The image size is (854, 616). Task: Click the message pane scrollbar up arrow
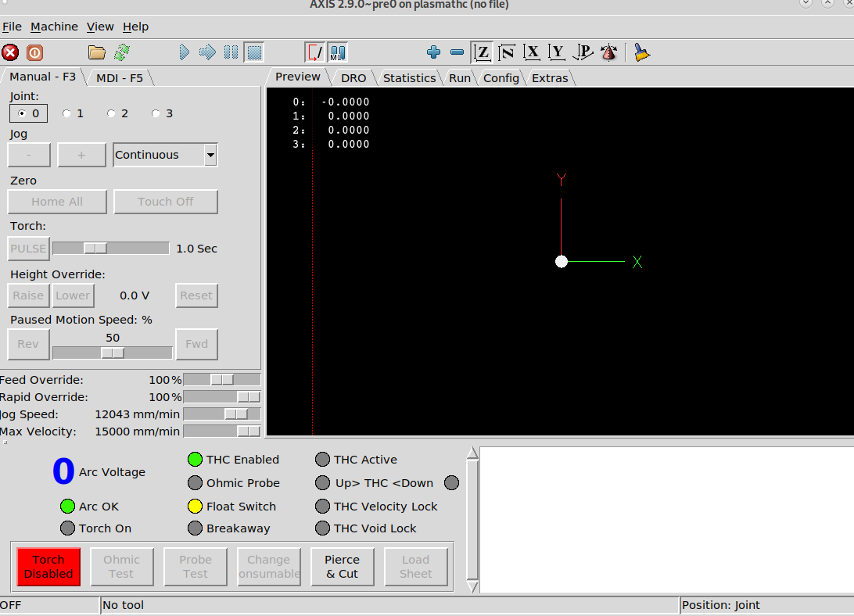pyautogui.click(x=472, y=453)
